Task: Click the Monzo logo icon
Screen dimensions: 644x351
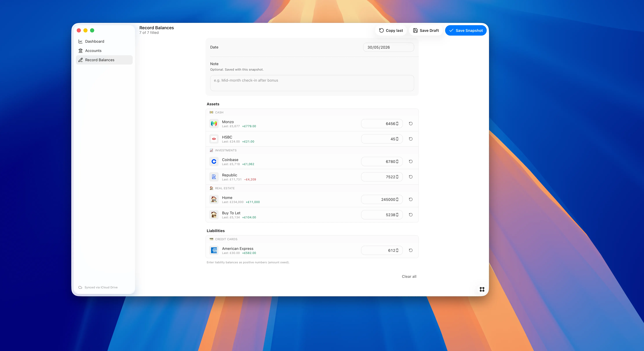Action: 214,124
